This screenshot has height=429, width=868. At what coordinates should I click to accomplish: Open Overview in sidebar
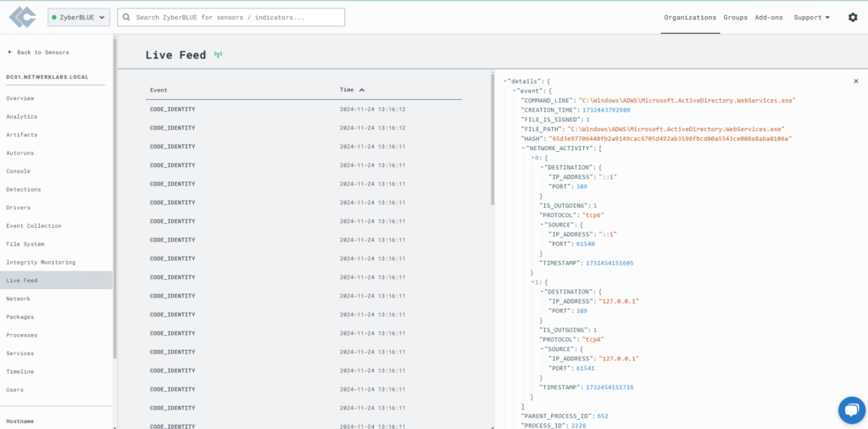[20, 98]
